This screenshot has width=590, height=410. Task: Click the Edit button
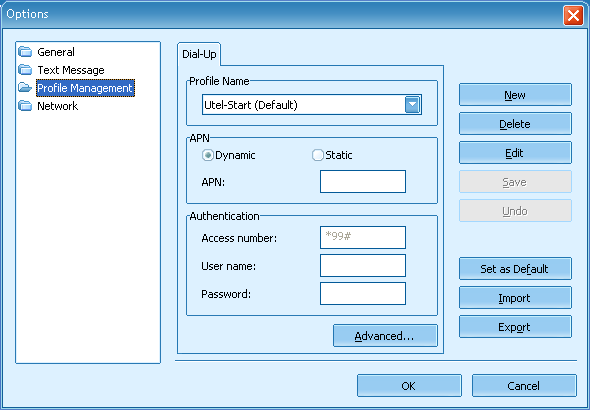pyautogui.click(x=515, y=153)
